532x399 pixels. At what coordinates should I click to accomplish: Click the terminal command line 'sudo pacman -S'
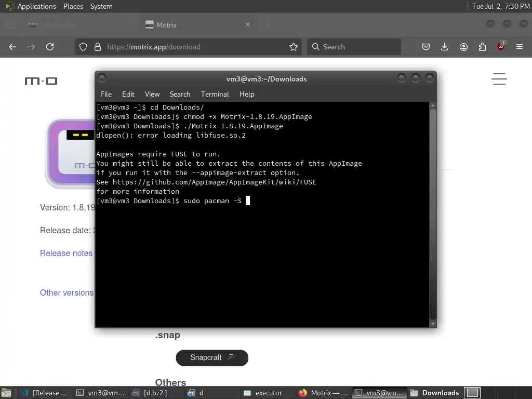tap(212, 201)
